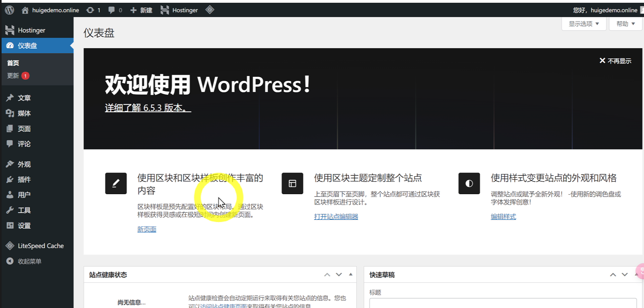Open the 外观 appearance menu
This screenshot has width=644, height=308.
(37, 164)
